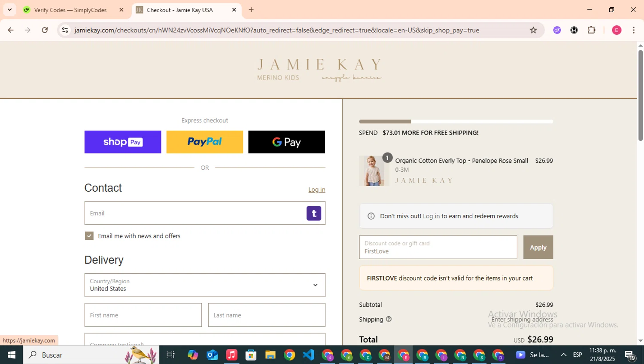Click the Discount code or gift card field
Viewport: 644px width, 364px height.
[438, 247]
